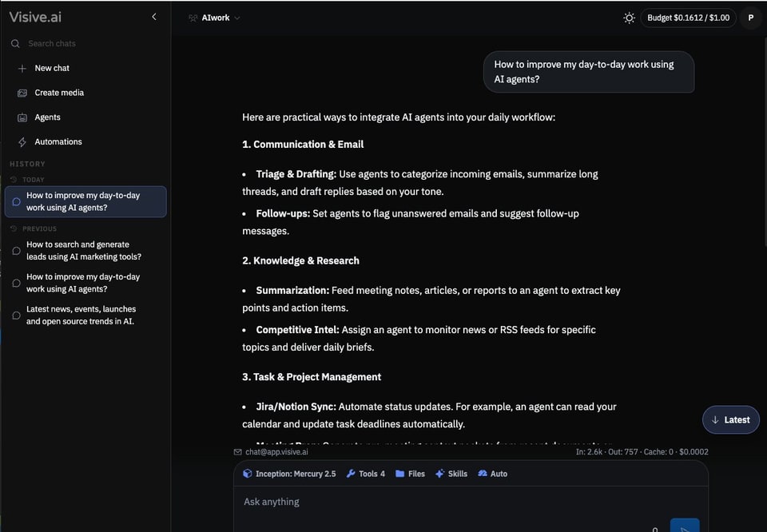Viewport: 767px width, 532px height.
Task: Click the chat@app.visive.ai email address
Action: point(277,452)
